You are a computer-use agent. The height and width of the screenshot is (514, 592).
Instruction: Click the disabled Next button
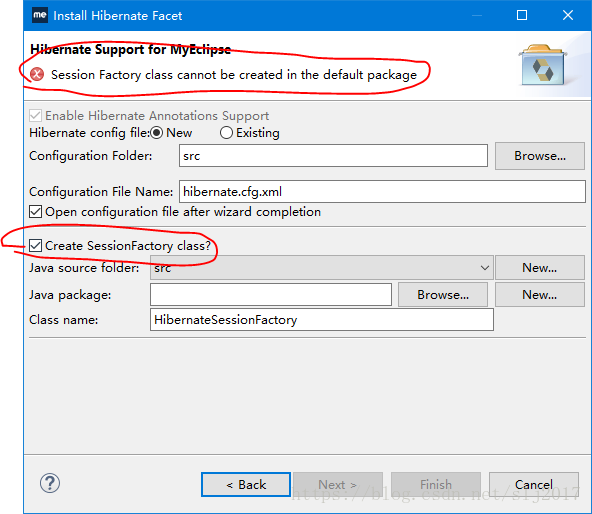(x=338, y=485)
